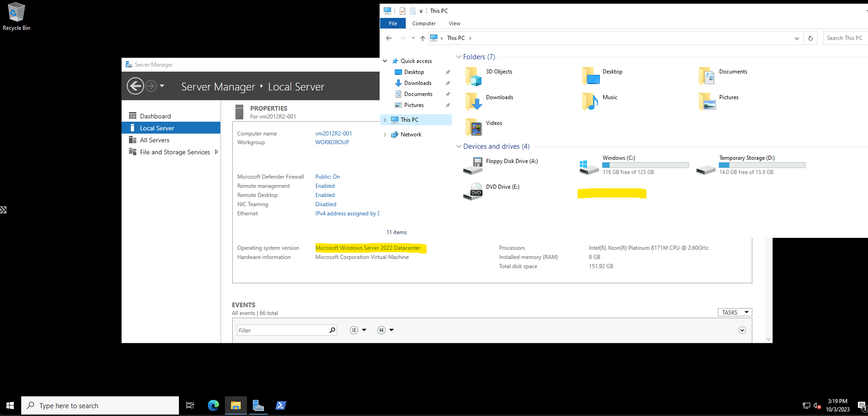Select Desktop folder in Folders group
Screen dimensions: 868x416
602,76
